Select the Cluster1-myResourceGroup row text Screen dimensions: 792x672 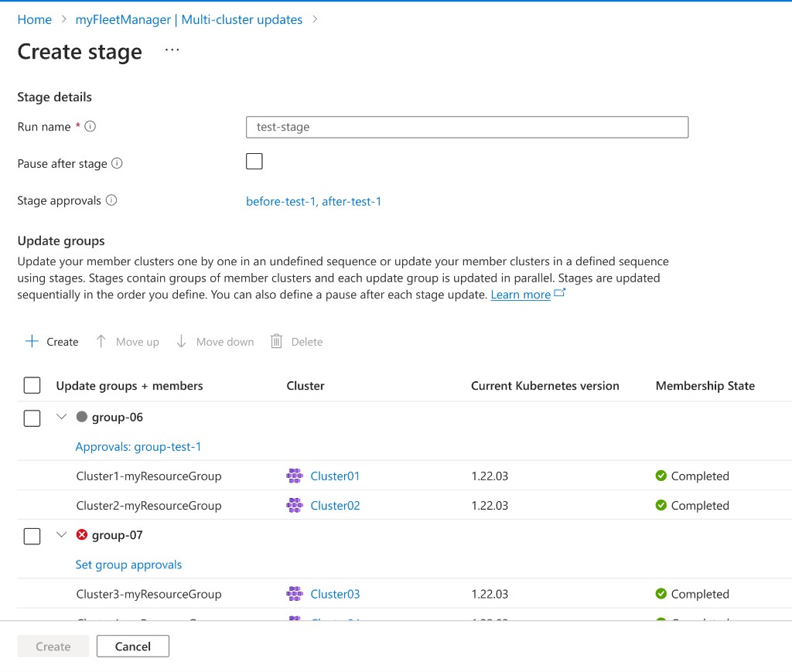(x=148, y=476)
